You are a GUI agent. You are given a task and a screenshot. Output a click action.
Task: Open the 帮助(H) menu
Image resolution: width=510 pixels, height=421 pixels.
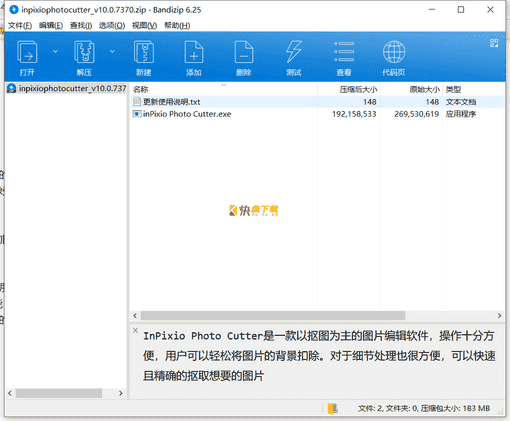pyautogui.click(x=177, y=26)
